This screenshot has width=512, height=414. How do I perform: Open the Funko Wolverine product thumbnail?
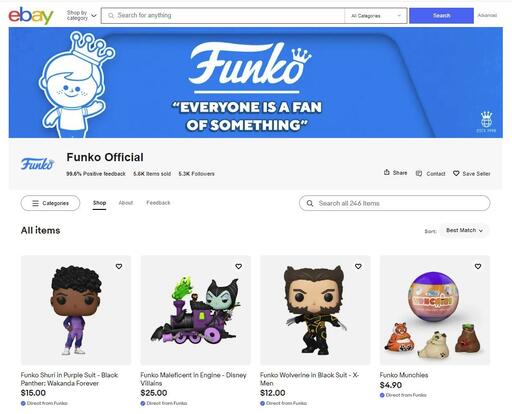(x=315, y=310)
